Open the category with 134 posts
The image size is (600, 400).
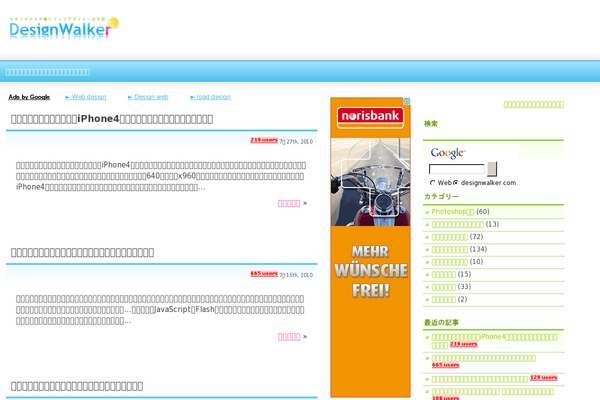450,250
